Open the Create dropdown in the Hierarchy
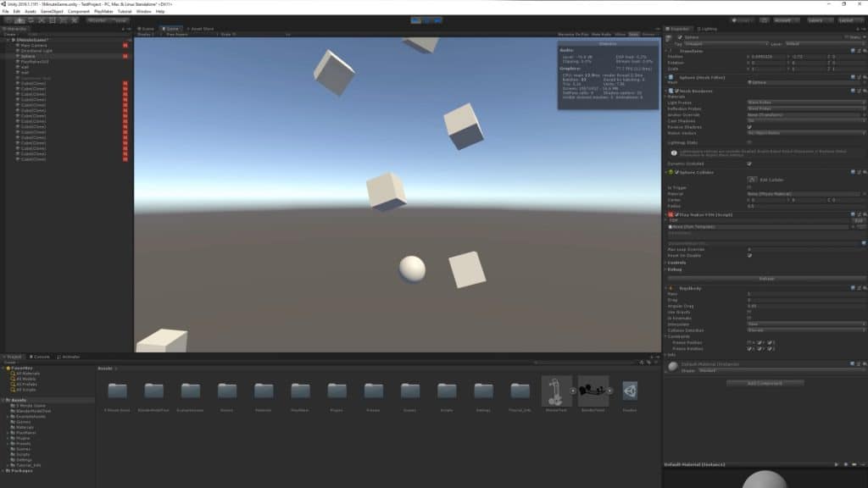This screenshot has width=868, height=488. [x=10, y=34]
